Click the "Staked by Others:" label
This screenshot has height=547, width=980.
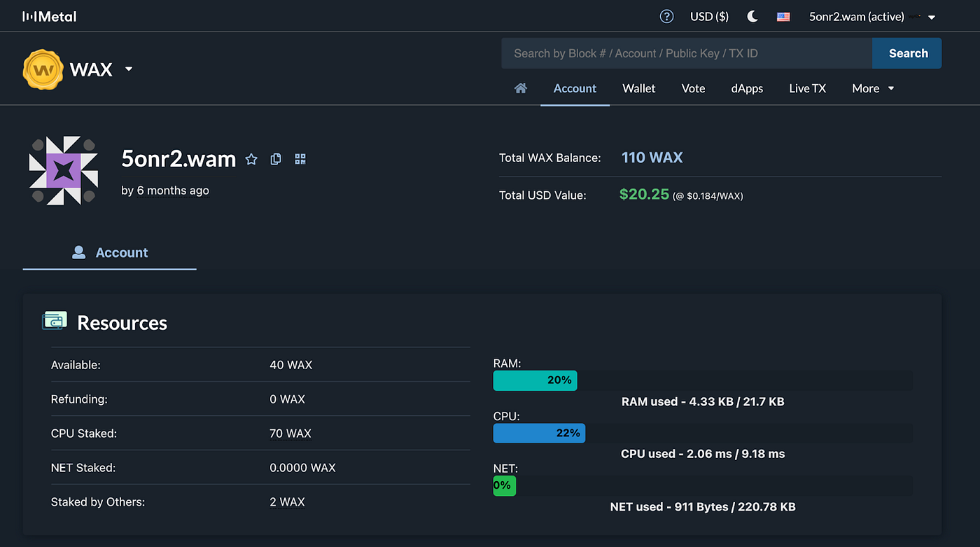[98, 501]
